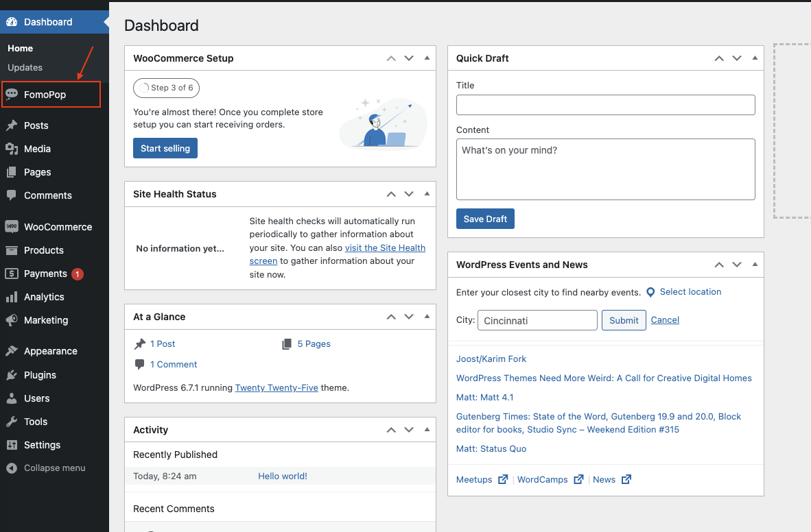This screenshot has width=811, height=532.
Task: Move WordPress Events and News panel up
Action: point(719,265)
